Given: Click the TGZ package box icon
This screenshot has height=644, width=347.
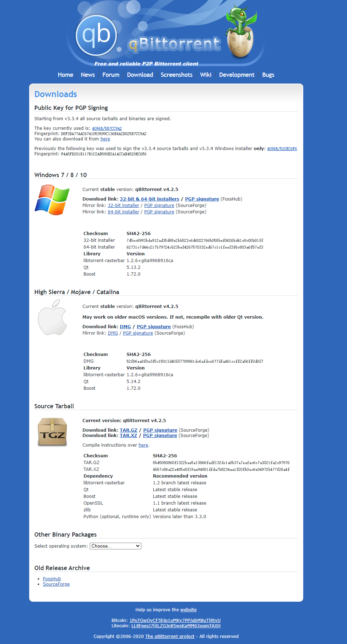Looking at the screenshot, I should pyautogui.click(x=52, y=432).
